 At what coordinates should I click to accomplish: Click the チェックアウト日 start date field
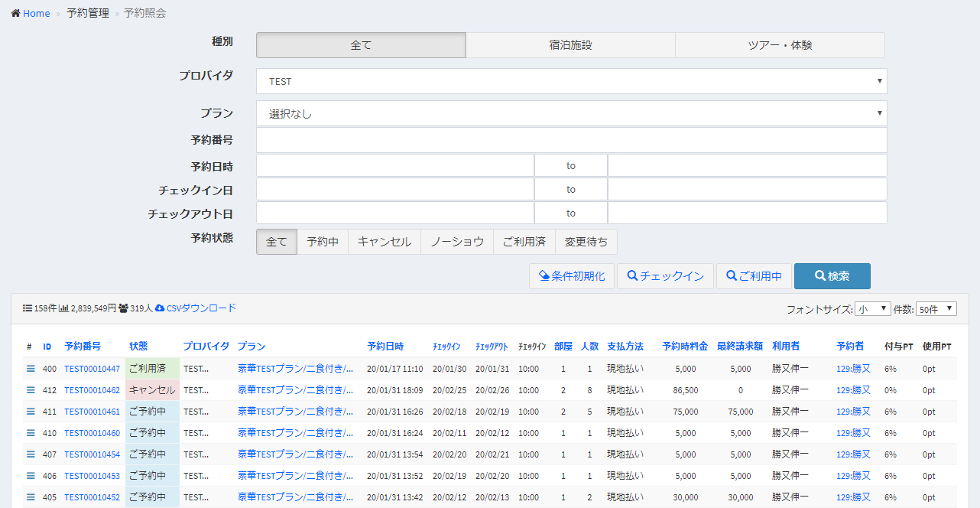(395, 213)
